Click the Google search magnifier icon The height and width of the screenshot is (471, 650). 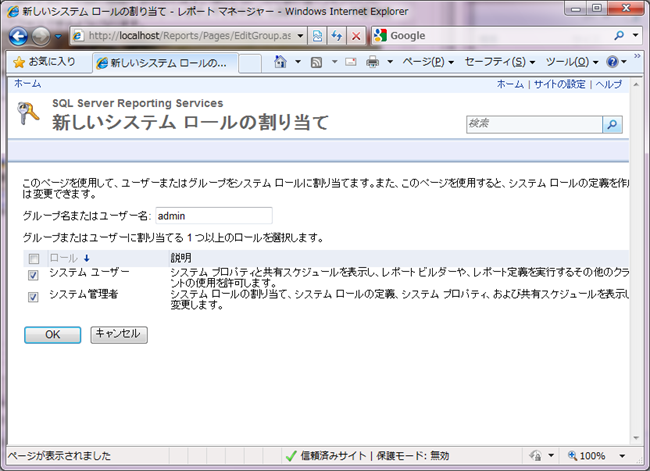pyautogui.click(x=619, y=36)
